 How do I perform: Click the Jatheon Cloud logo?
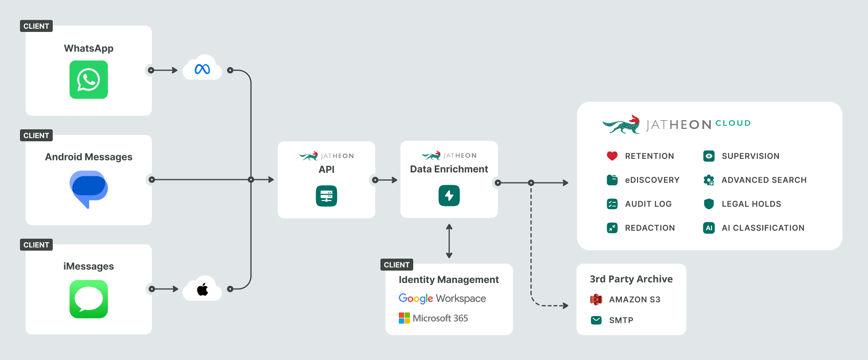point(677,124)
